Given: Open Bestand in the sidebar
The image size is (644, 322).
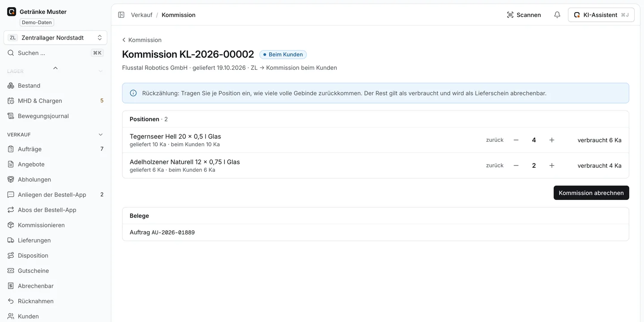Looking at the screenshot, I should click(x=55, y=85).
